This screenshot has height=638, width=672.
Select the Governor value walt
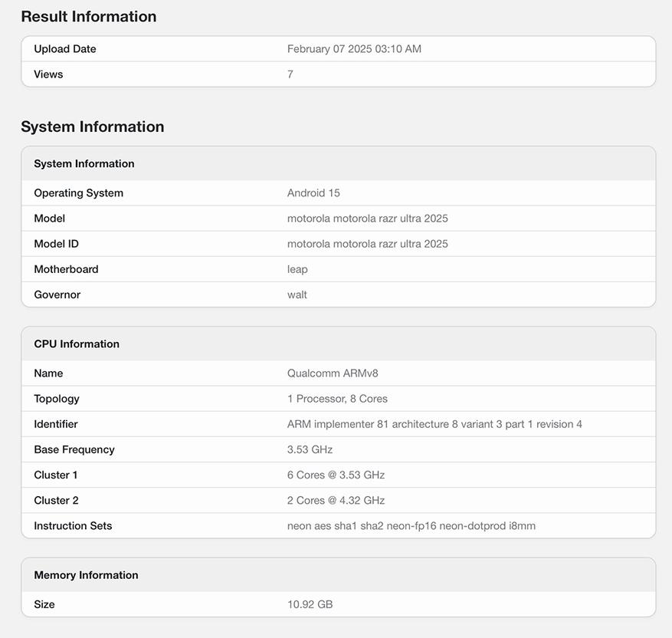(297, 294)
